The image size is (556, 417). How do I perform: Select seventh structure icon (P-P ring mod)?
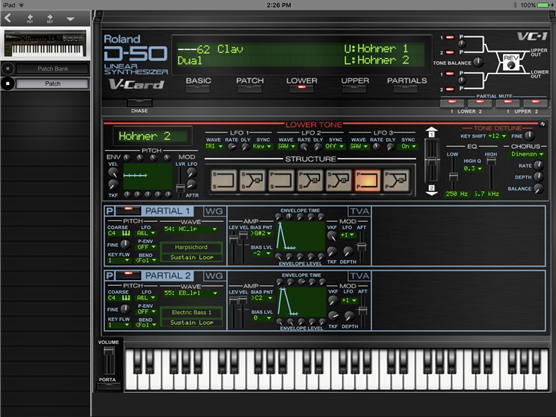(396, 180)
